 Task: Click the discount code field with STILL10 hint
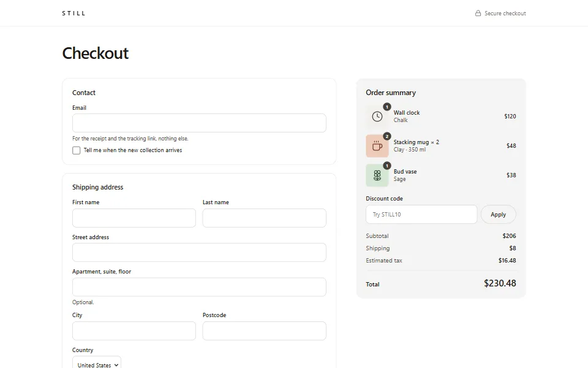tap(421, 215)
